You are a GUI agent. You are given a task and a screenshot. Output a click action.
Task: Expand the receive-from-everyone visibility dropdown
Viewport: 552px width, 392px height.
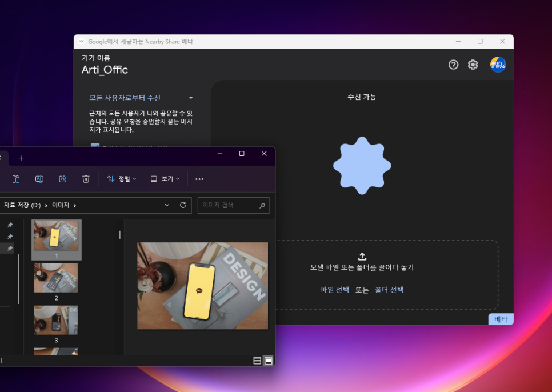pos(191,98)
